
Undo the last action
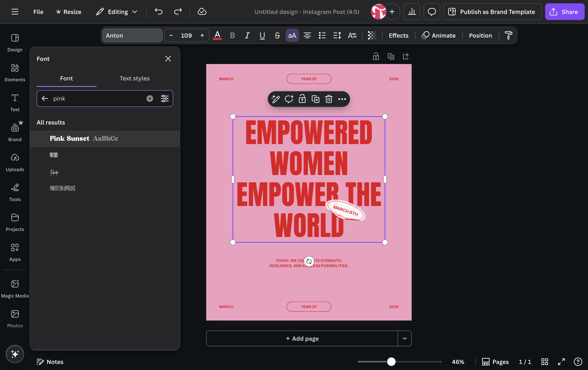[159, 12]
